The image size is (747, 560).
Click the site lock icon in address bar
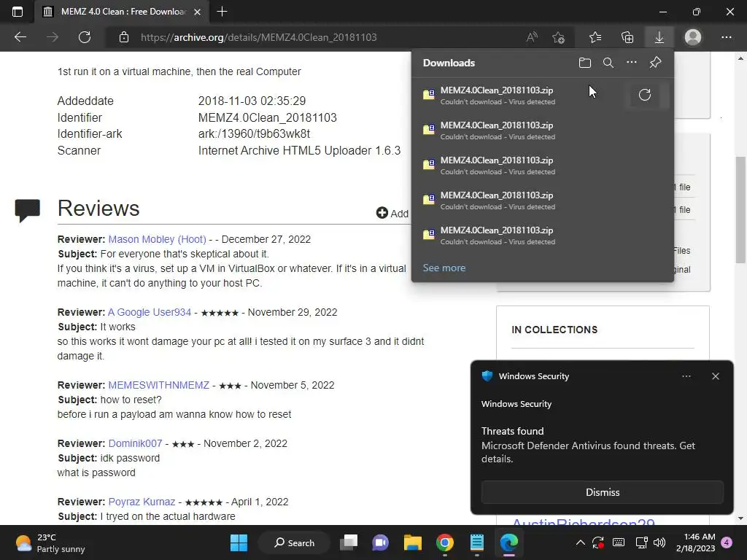(124, 37)
